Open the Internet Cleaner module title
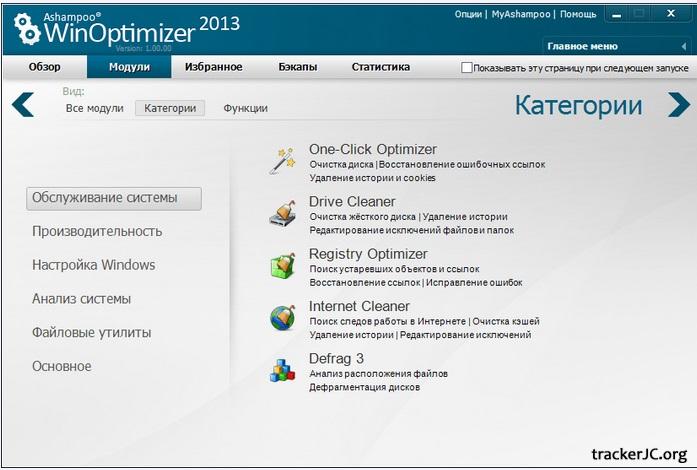 click(359, 306)
